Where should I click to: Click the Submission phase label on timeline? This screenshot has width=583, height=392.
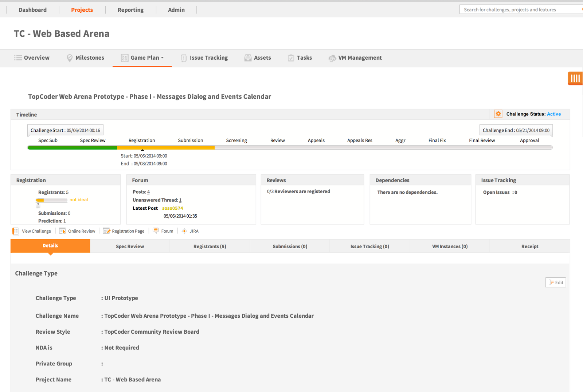[191, 140]
